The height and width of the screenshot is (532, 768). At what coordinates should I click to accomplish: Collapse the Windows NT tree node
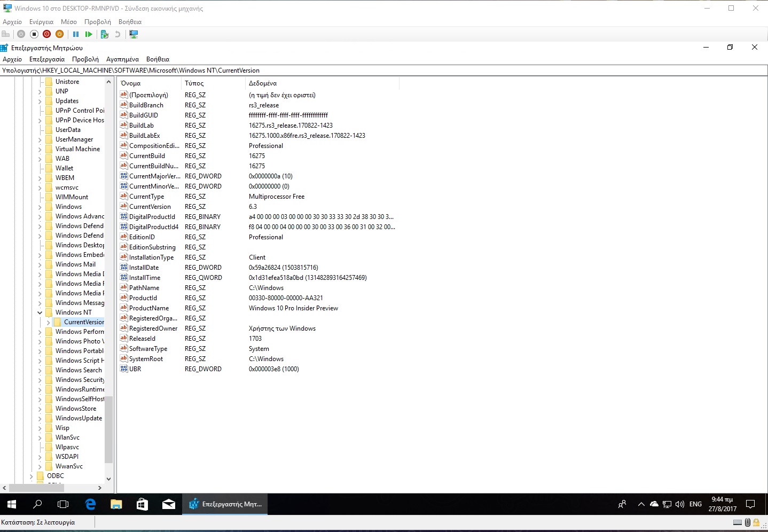click(40, 312)
